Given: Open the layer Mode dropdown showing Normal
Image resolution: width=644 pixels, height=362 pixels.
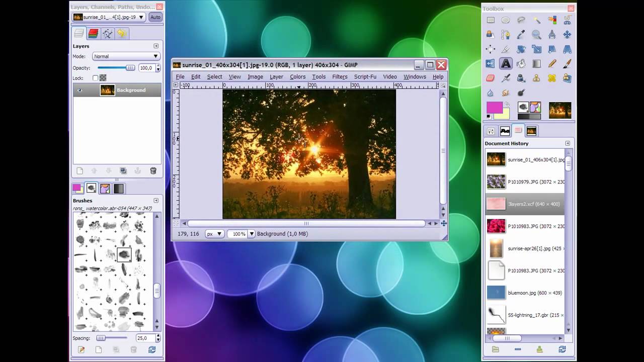Looking at the screenshot, I should [126, 56].
